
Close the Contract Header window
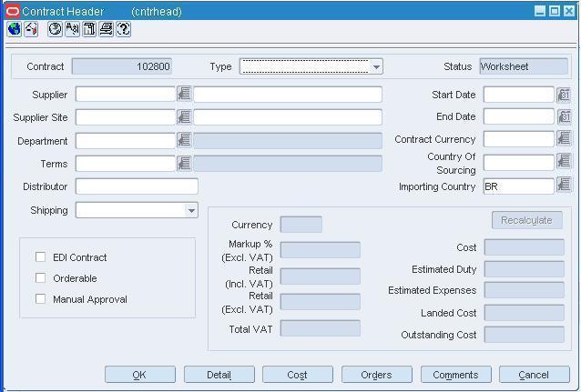(x=569, y=11)
